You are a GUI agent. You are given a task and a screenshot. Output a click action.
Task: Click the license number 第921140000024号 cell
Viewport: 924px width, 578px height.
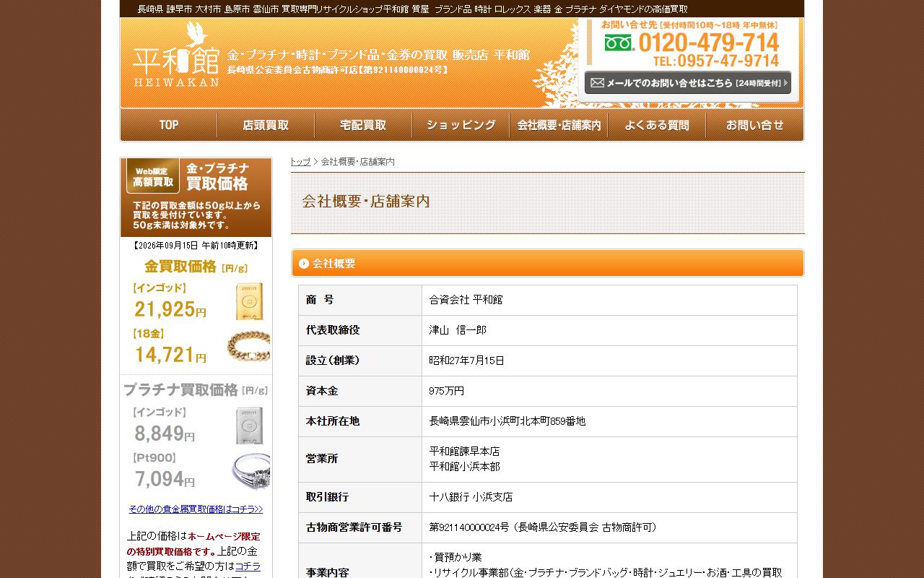tap(609, 527)
